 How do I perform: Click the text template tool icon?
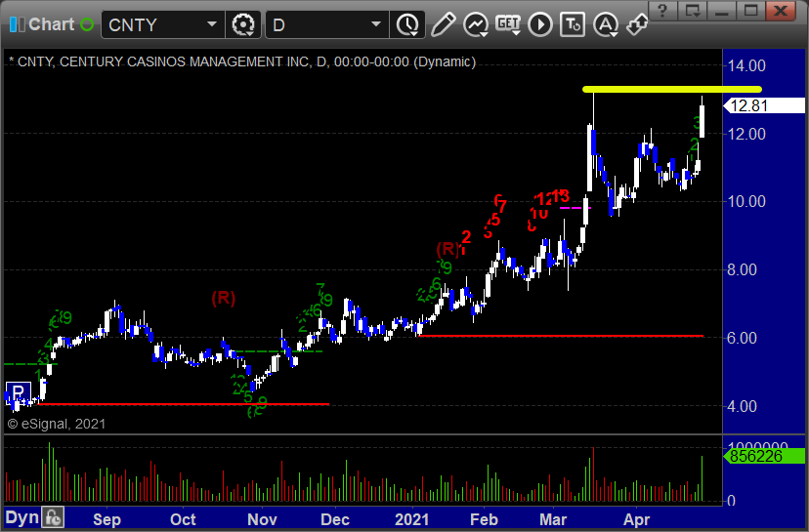click(x=573, y=24)
